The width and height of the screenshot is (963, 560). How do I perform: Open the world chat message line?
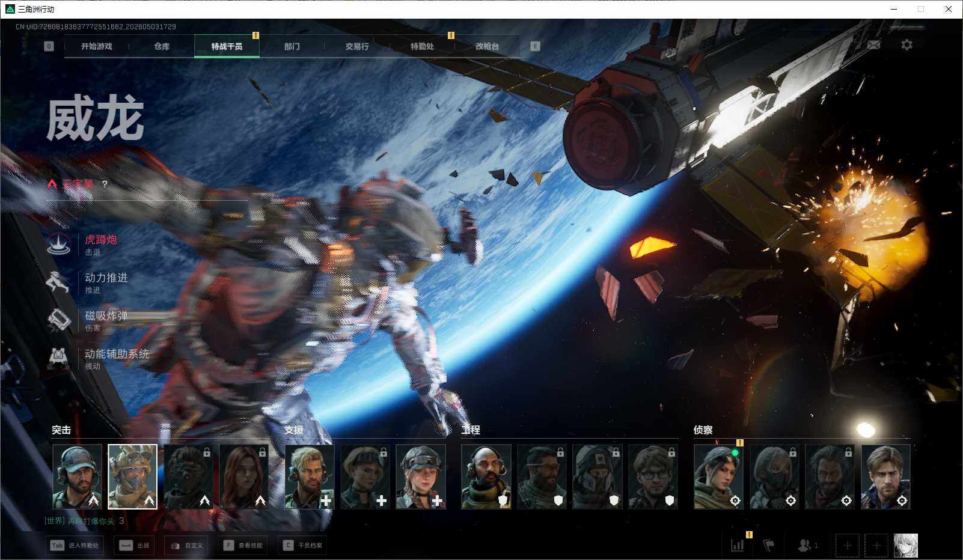coord(84,521)
